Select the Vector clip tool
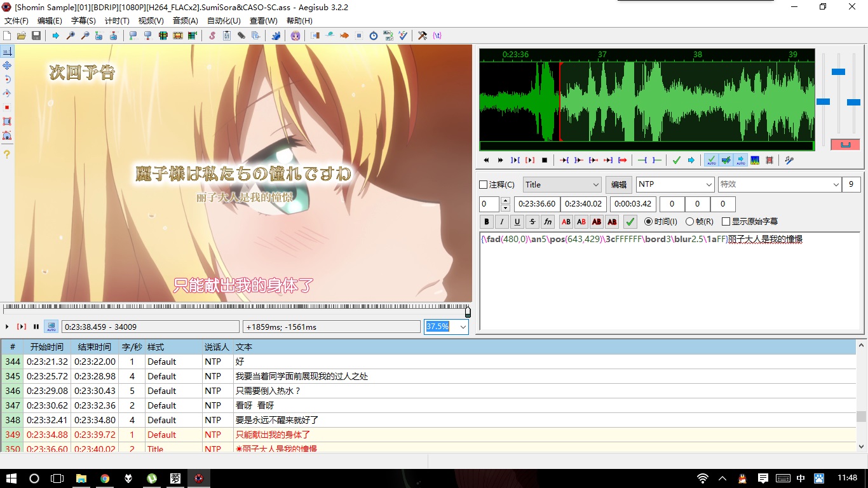868x488 pixels. [7, 135]
